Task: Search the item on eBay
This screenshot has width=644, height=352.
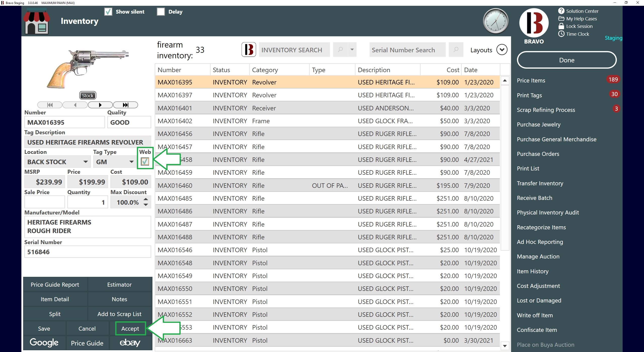Action: tap(130, 342)
